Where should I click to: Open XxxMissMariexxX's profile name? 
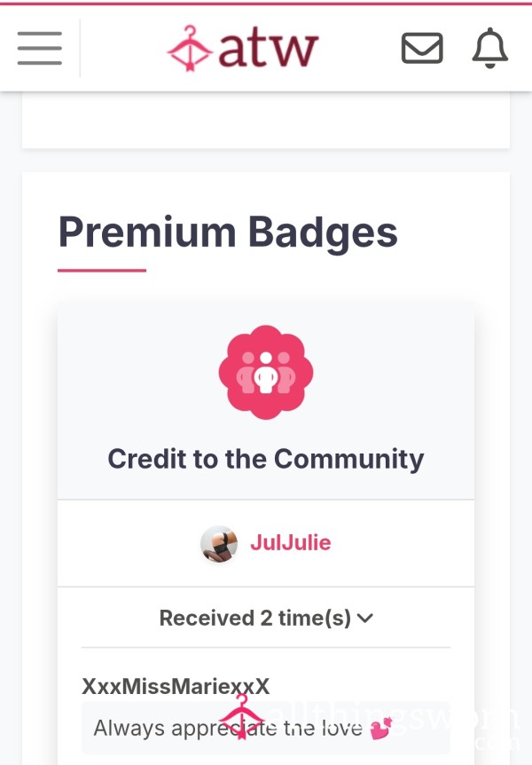coord(176,686)
